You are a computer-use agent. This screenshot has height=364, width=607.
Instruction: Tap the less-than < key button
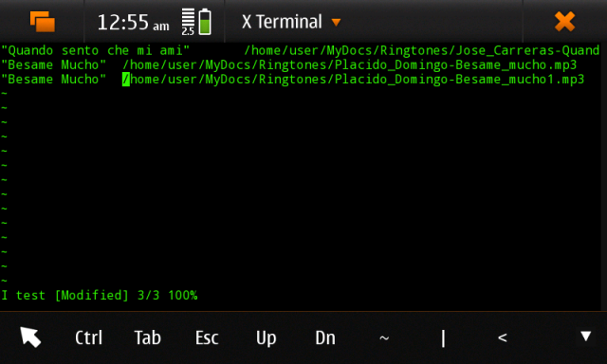point(502,337)
